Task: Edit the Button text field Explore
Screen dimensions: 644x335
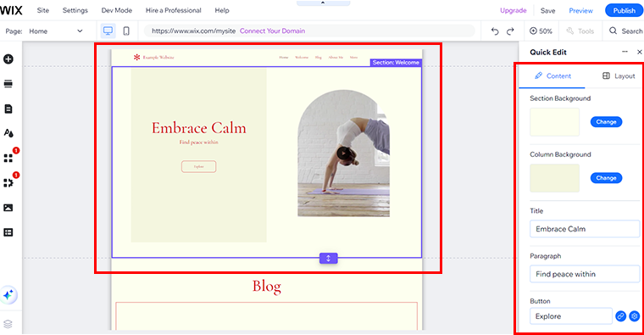Action: tap(571, 316)
